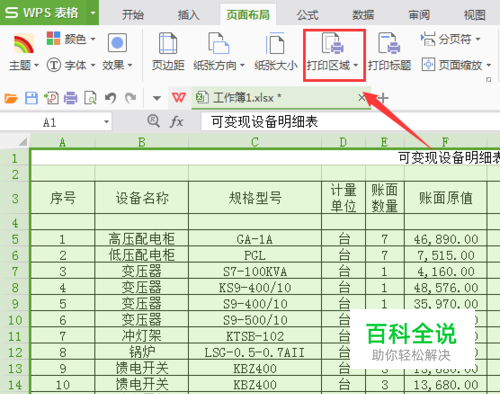Viewport: 500px width, 394px height.
Task: Click the cell containing 冲灯架
Action: tap(142, 336)
